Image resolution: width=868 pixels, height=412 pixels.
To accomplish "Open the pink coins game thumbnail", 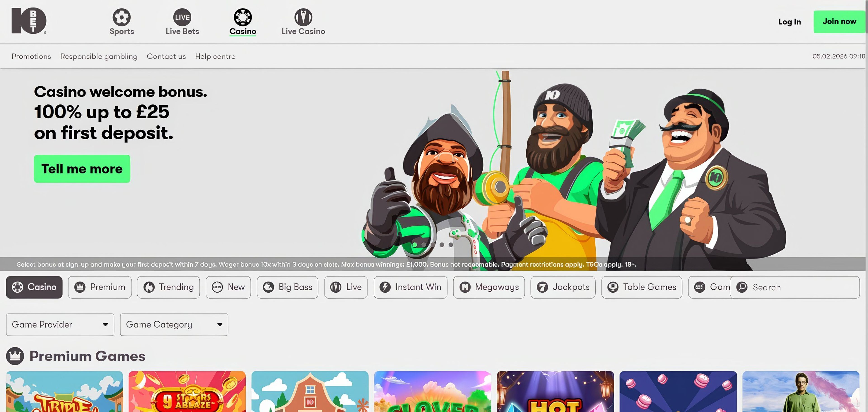I will point(678,391).
